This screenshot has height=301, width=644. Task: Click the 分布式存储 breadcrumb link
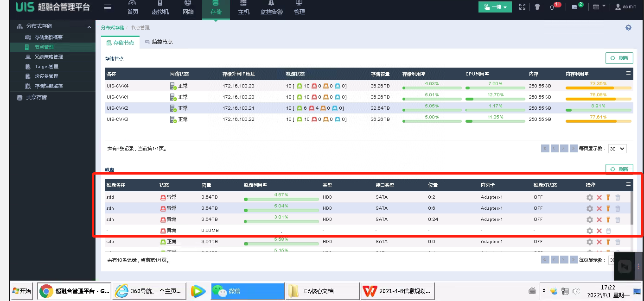click(112, 28)
